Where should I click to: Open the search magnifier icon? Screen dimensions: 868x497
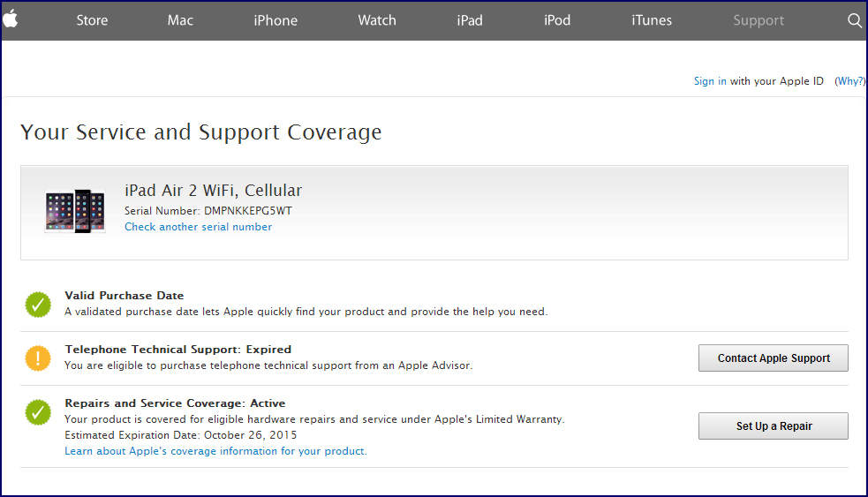tap(854, 20)
